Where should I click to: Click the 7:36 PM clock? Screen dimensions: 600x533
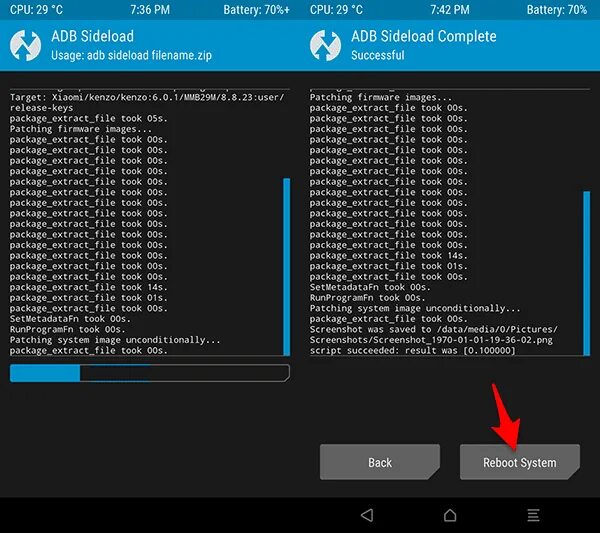150,10
